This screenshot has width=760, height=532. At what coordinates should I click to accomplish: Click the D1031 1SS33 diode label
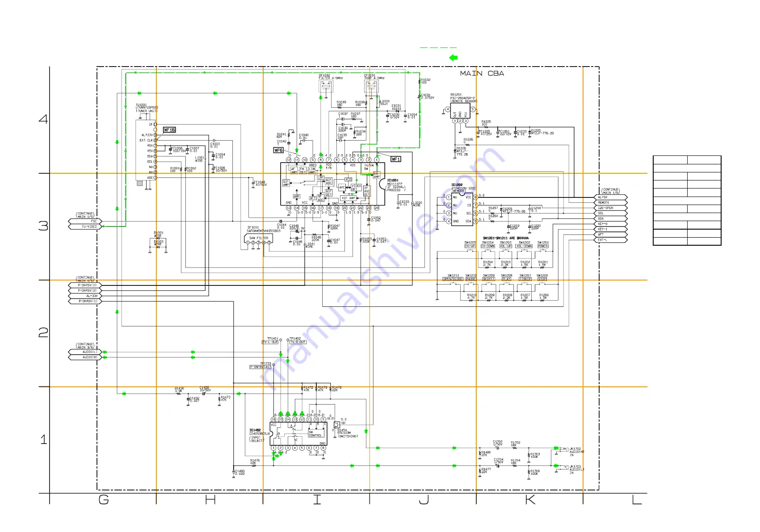pyautogui.click(x=396, y=107)
